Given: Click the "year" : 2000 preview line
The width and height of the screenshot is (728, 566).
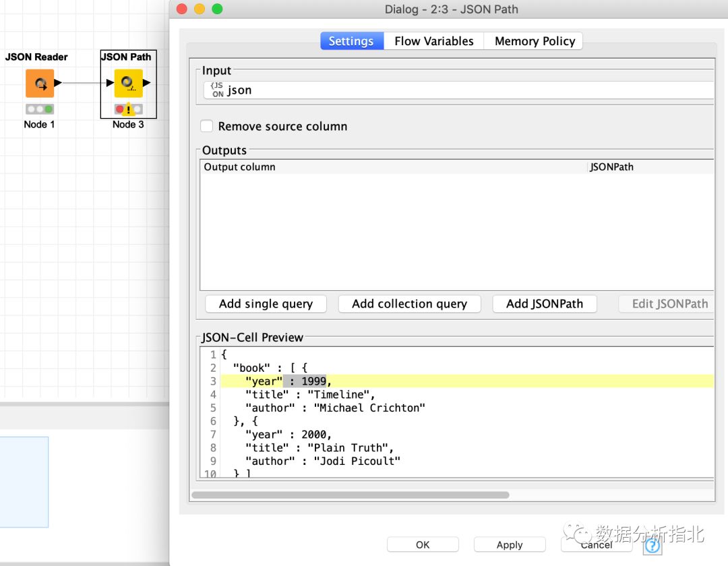Looking at the screenshot, I should pyautogui.click(x=288, y=434).
